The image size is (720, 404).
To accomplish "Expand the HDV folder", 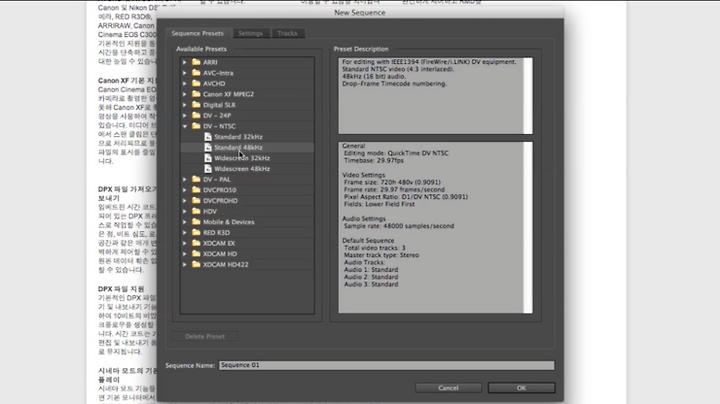I will point(185,211).
